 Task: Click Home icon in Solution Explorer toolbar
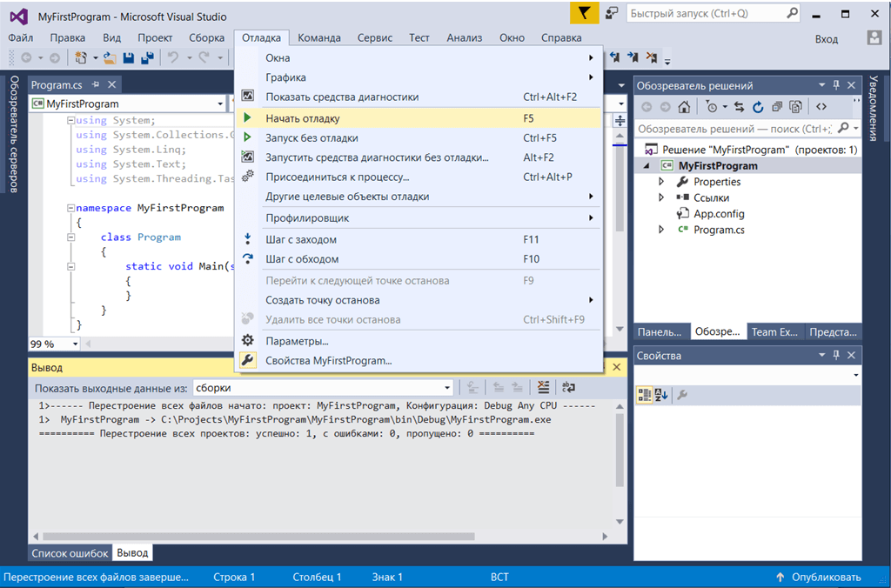pos(684,106)
